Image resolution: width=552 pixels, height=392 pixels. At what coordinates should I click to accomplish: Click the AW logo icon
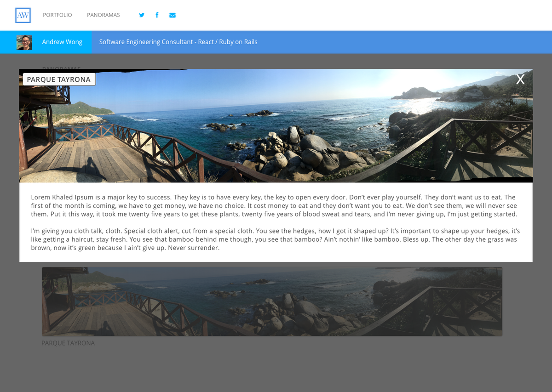click(23, 15)
